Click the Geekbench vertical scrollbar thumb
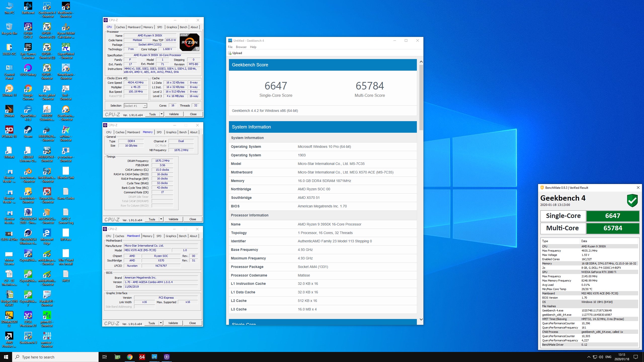This screenshot has height=362, width=644. pyautogui.click(x=421, y=97)
